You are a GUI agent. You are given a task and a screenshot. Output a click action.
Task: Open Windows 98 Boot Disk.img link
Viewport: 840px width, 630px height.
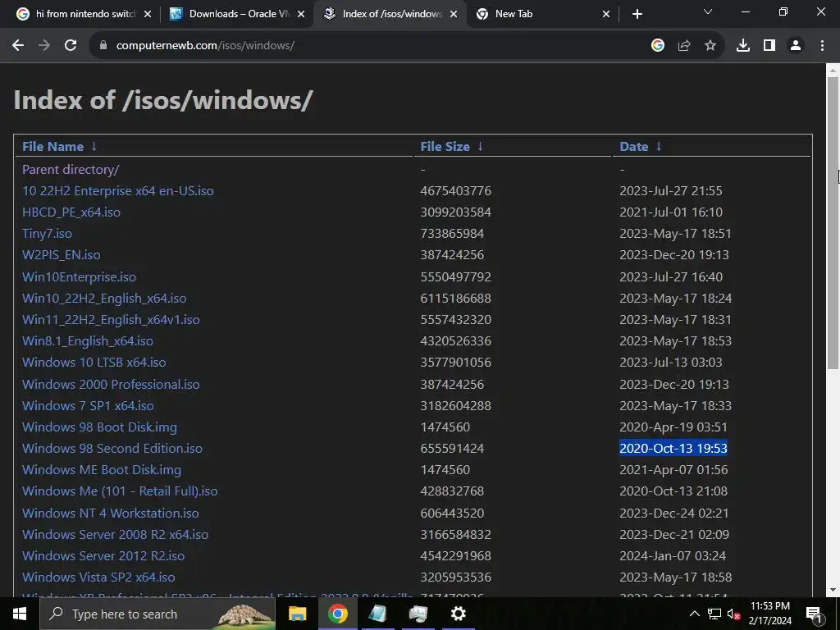(99, 427)
